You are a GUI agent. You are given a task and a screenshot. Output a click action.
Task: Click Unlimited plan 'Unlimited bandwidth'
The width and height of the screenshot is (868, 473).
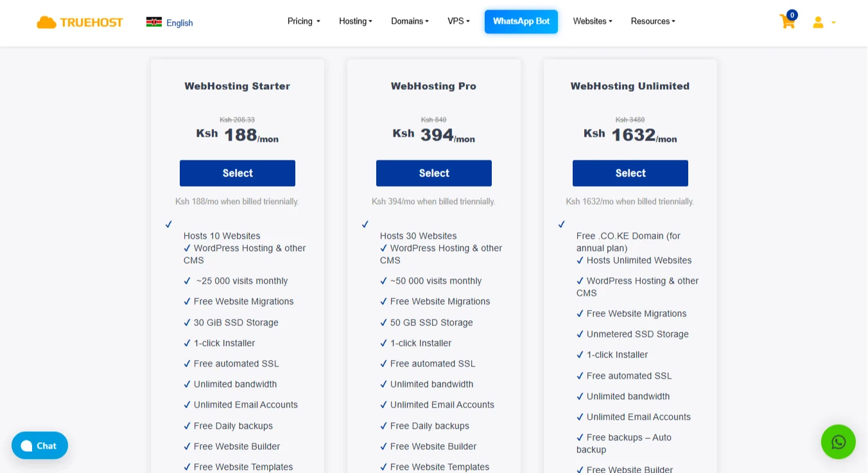[x=629, y=397]
